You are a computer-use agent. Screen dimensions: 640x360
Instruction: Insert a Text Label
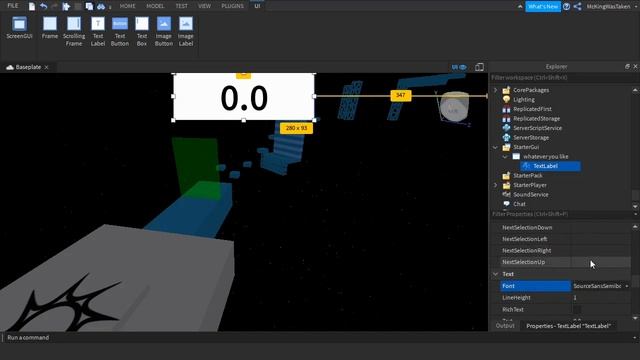click(x=98, y=31)
